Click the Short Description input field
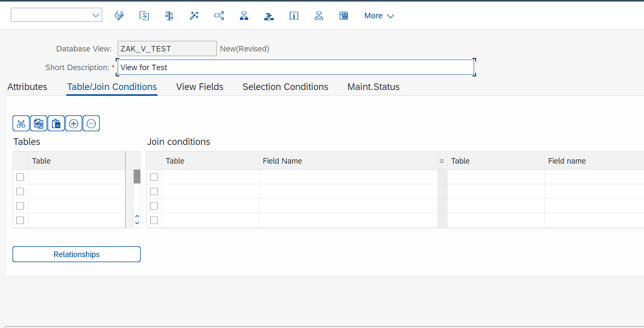 click(x=296, y=67)
